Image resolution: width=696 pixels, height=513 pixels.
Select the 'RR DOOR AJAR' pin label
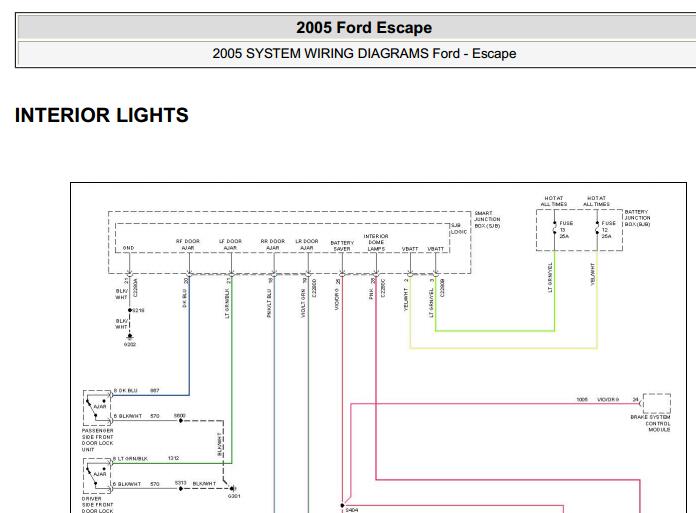[273, 245]
